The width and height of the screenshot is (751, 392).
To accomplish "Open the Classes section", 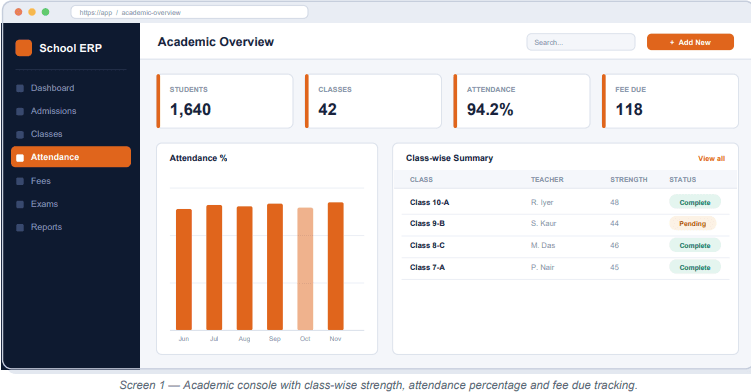I will tap(71, 134).
